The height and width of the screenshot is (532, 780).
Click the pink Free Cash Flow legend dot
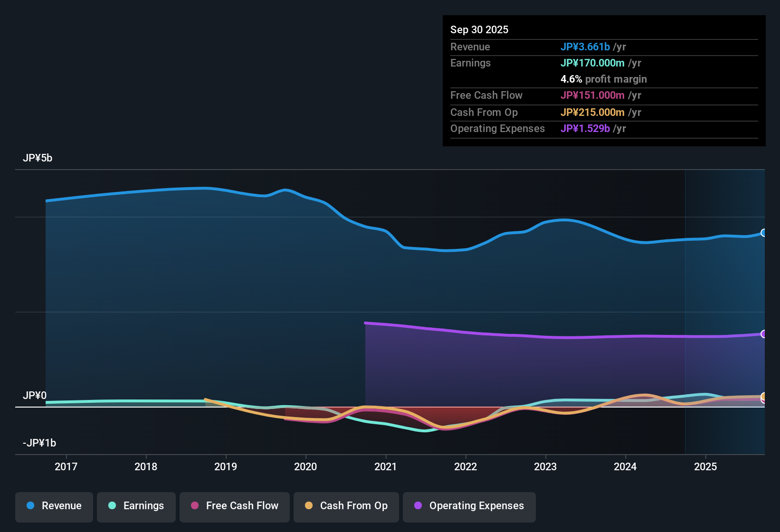(x=195, y=505)
